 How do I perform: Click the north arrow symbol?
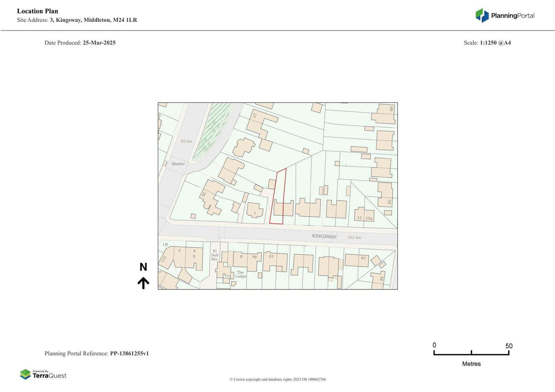[x=143, y=283]
